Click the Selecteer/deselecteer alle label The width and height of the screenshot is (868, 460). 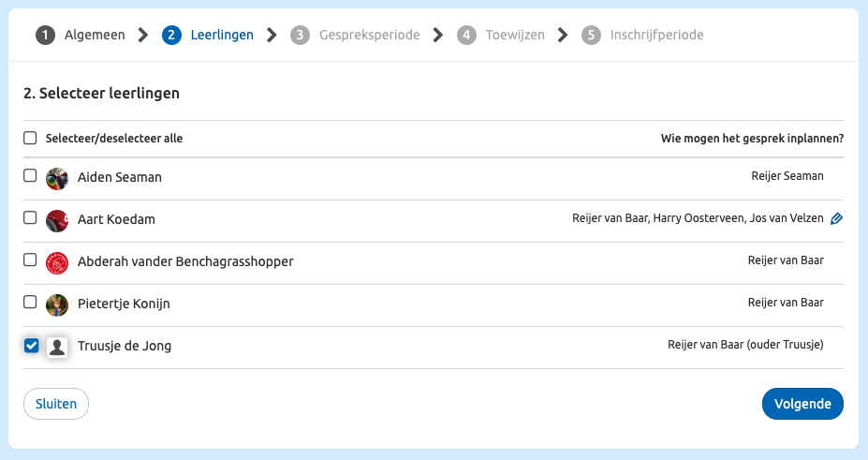click(114, 139)
